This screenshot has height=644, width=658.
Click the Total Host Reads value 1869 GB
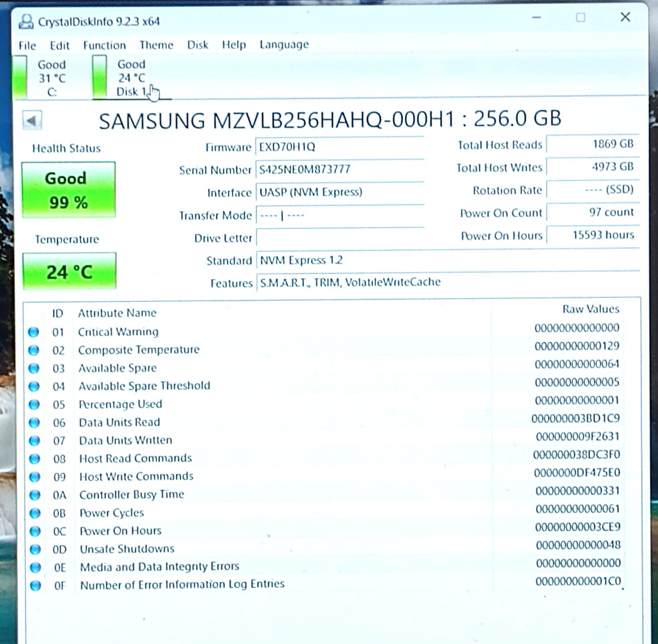593,144
